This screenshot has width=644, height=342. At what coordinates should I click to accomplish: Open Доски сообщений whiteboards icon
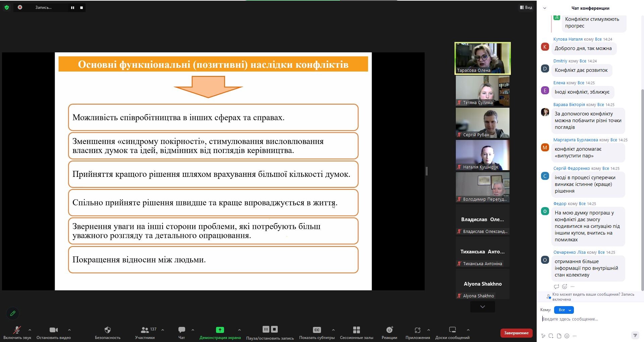[452, 330]
